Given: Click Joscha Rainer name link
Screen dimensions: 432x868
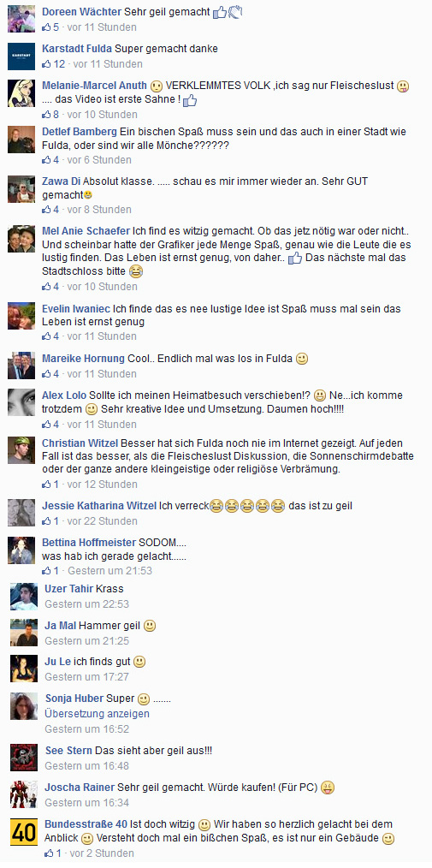Looking at the screenshot, I should click(80, 788).
